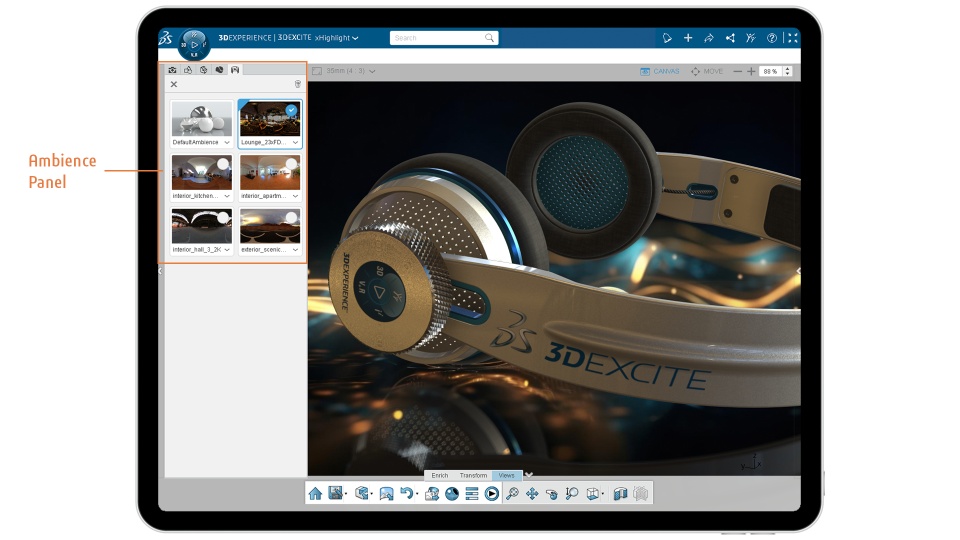Open the 3DEXPERIENCE compass
960x540 pixels.
coord(194,45)
